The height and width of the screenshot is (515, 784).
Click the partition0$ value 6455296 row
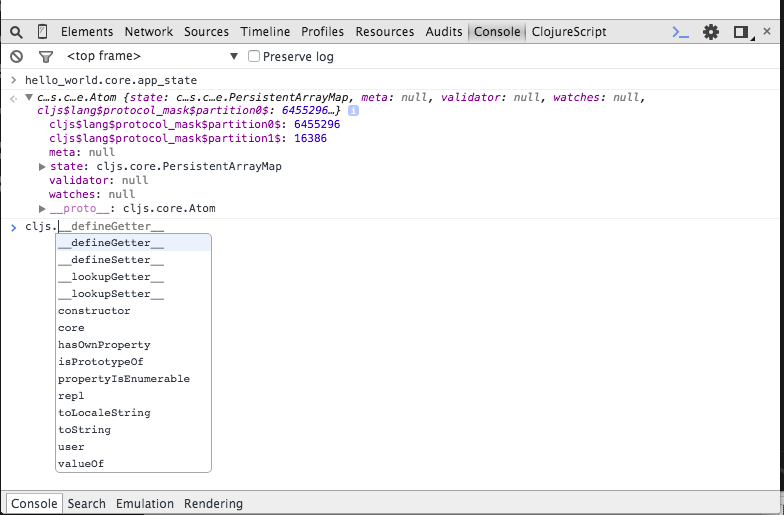[x=194, y=124]
